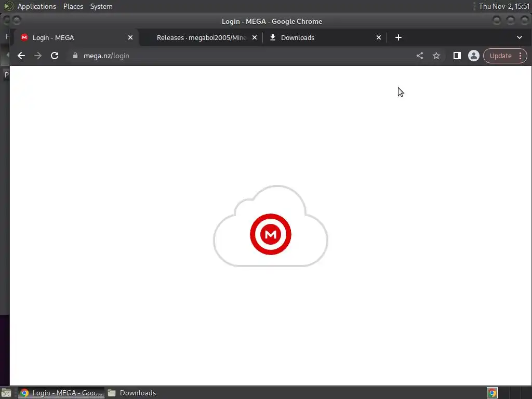View site security lock information
The width and height of the screenshot is (532, 399).
point(75,56)
